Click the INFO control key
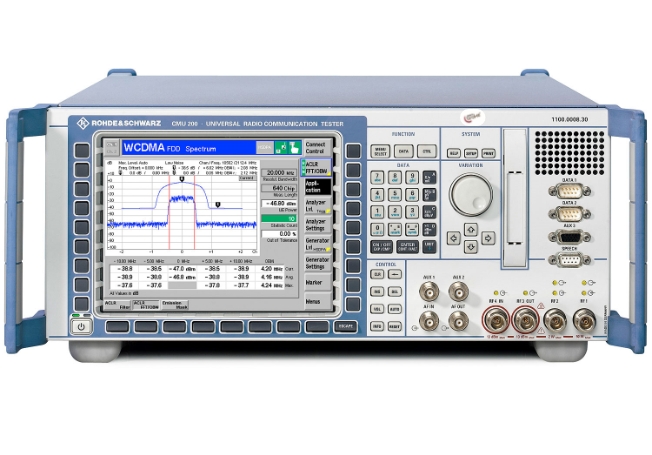The width and height of the screenshot is (652, 455). coord(377,326)
